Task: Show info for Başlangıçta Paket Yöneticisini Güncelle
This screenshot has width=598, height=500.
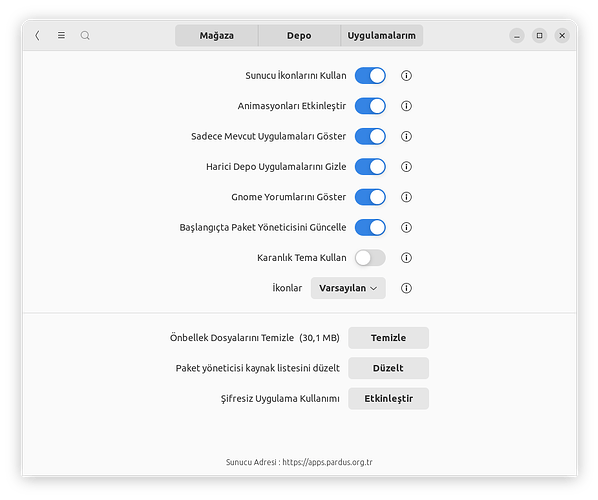Action: coord(406,227)
